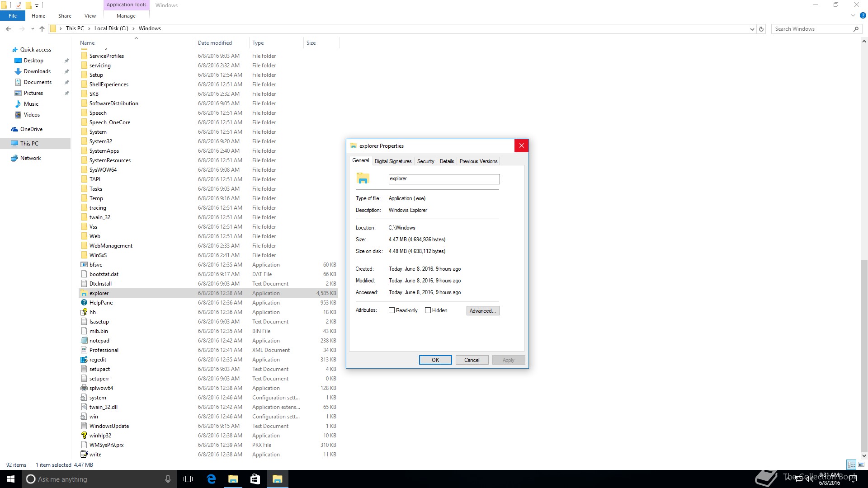The width and height of the screenshot is (868, 488).
Task: Go back with the Back arrow
Action: [9, 29]
